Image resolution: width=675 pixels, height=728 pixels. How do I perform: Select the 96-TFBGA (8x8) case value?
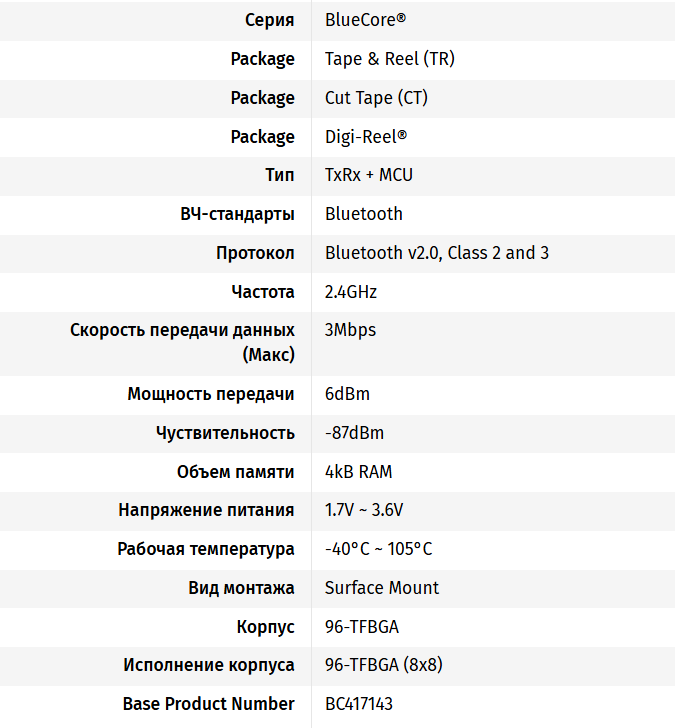[x=384, y=665]
